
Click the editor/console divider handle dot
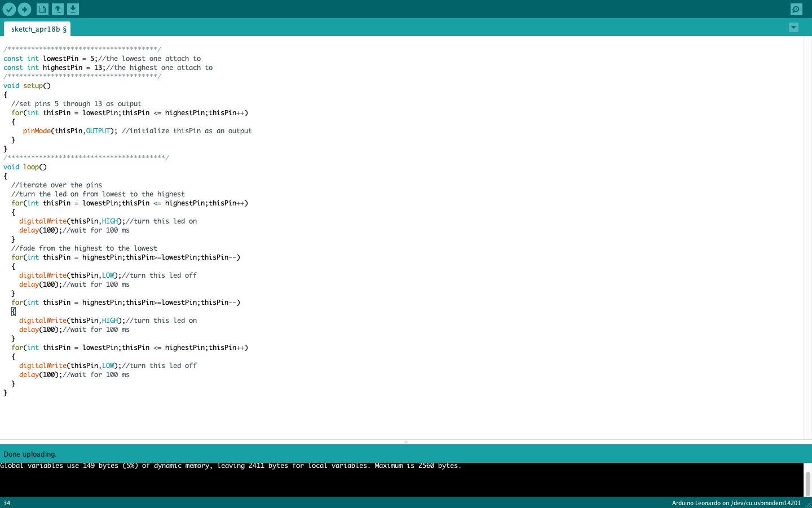point(406,442)
